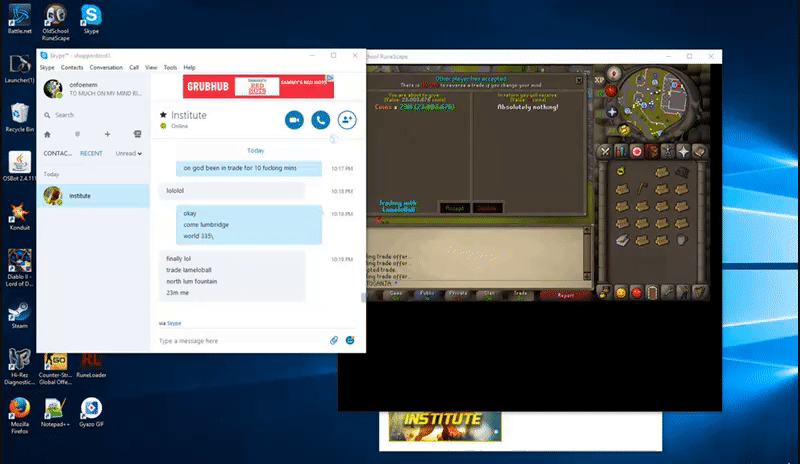Select the Private chat filter tab
Image resolution: width=800 pixels, height=464 pixels.
click(x=458, y=295)
